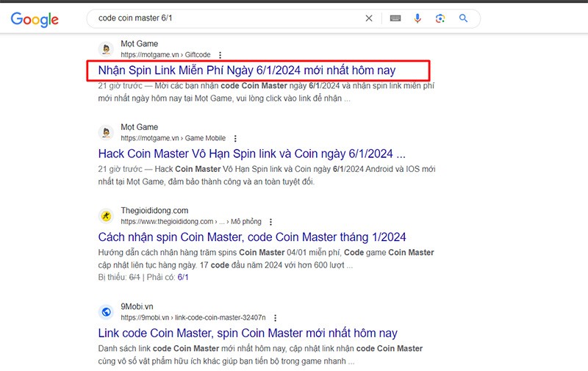Click the motgame.vn › Game Mobile URL
The image size is (588, 371).
click(x=173, y=138)
